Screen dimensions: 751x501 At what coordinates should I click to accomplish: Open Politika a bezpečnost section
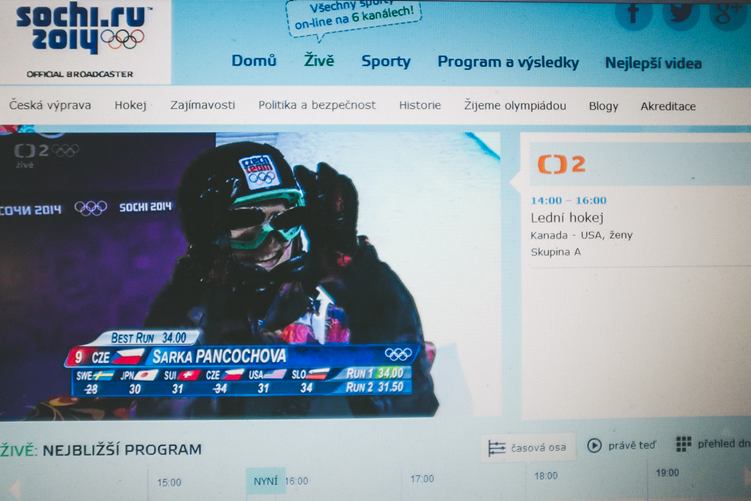(317, 105)
